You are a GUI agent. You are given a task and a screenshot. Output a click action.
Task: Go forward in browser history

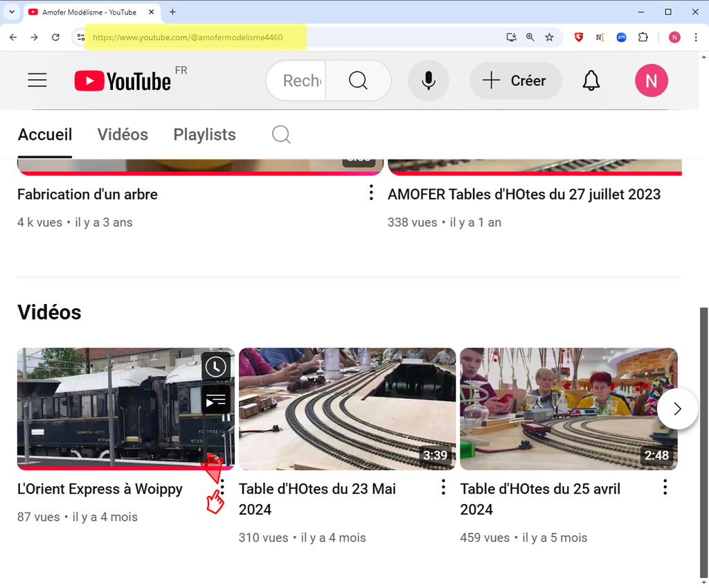pyautogui.click(x=34, y=37)
